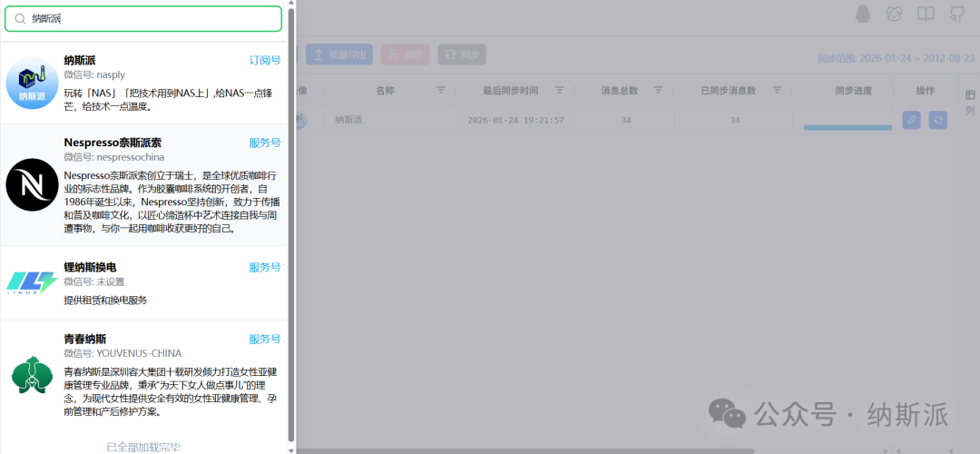Image resolution: width=980 pixels, height=454 pixels.
Task: Select the 锂纳斯换电 logo image
Action: coord(32,282)
